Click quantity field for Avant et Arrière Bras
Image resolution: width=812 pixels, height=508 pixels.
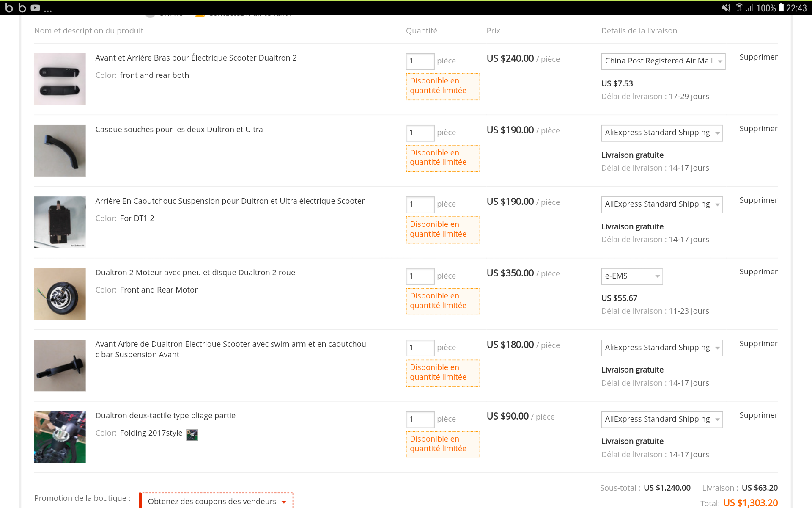pyautogui.click(x=420, y=61)
